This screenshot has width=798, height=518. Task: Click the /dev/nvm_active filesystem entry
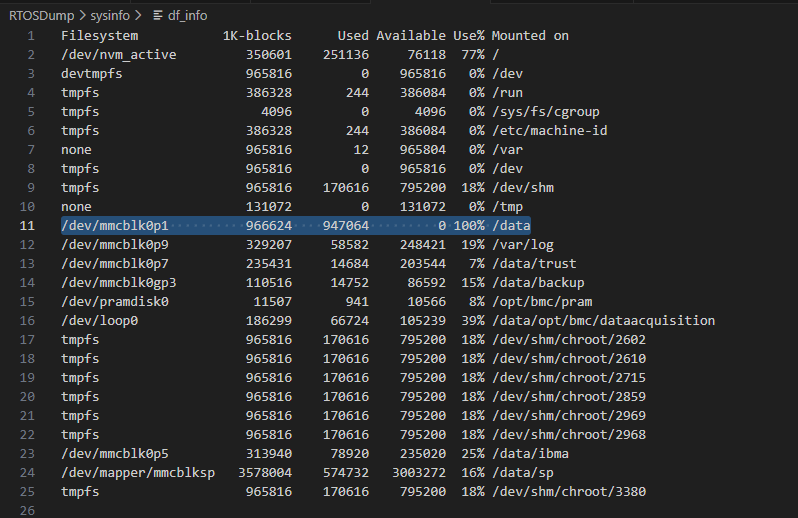coord(118,55)
